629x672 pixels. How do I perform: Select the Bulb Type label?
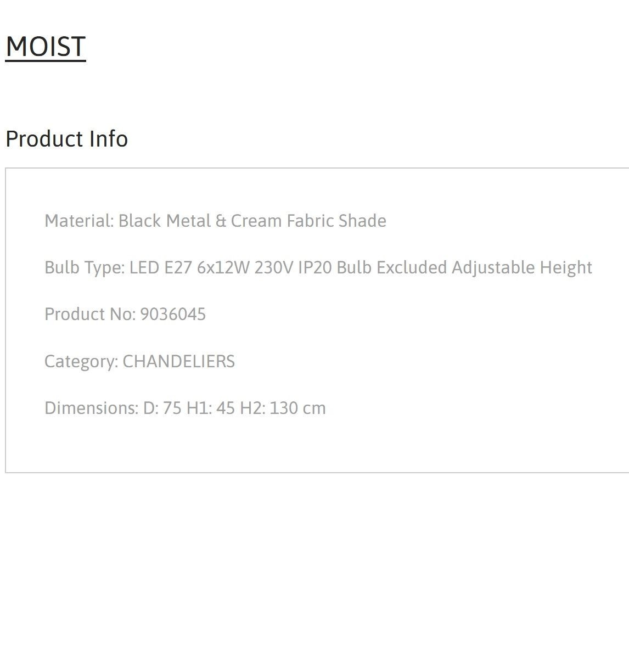(x=85, y=268)
